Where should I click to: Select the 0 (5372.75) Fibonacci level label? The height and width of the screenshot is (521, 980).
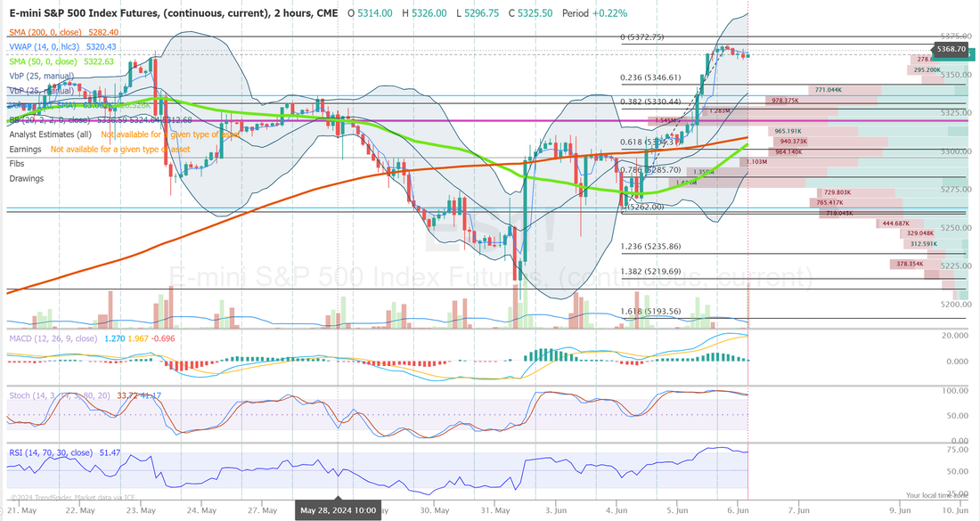point(641,37)
